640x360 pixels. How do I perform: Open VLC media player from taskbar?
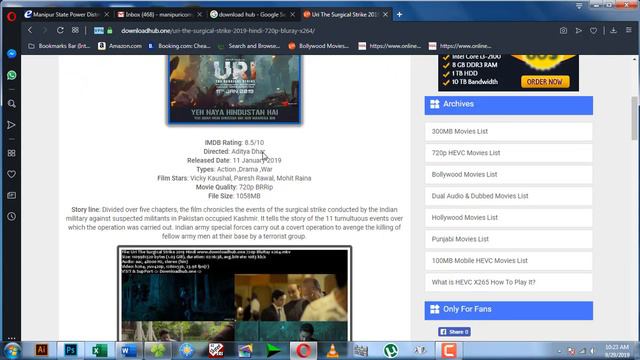pos(333,351)
